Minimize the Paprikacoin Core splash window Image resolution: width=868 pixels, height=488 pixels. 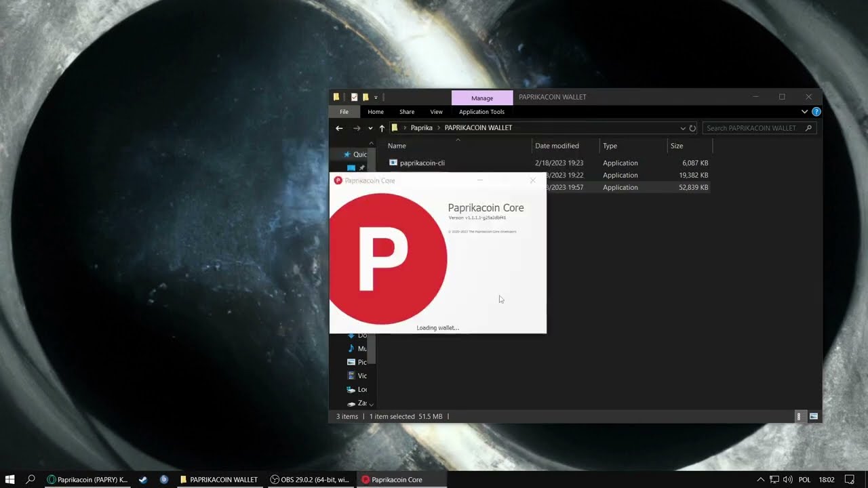pyautogui.click(x=480, y=180)
